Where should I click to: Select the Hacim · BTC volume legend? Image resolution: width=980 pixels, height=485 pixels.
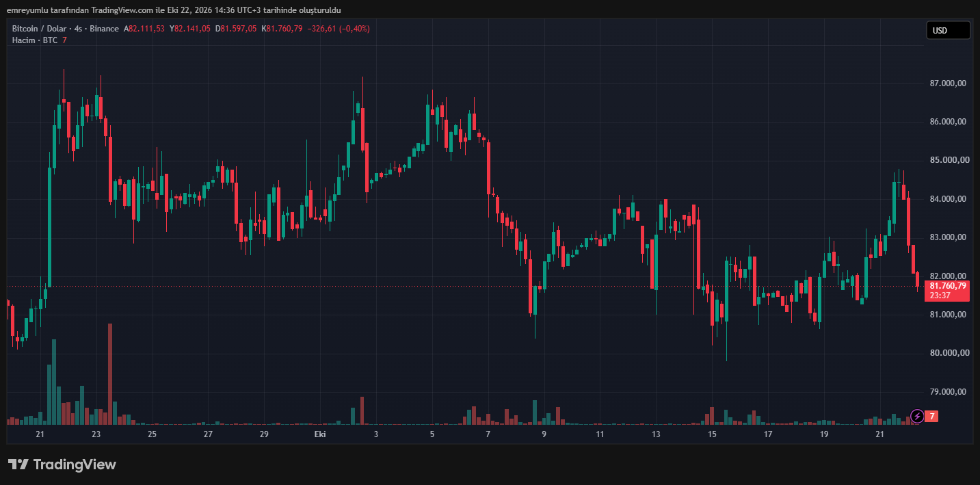[35, 40]
